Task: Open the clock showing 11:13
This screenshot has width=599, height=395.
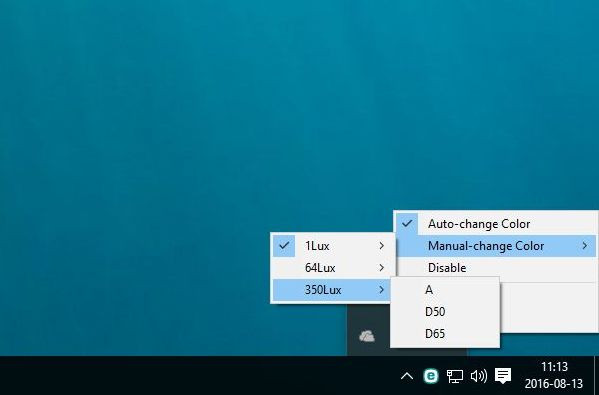Action: click(x=554, y=375)
